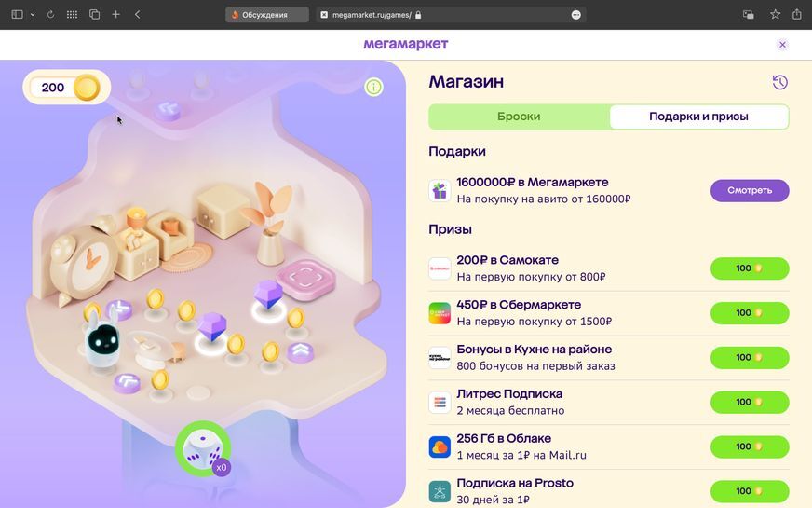Click the Кухня на районе logo icon
Screen dimensions: 812x508
pyautogui.click(x=440, y=358)
